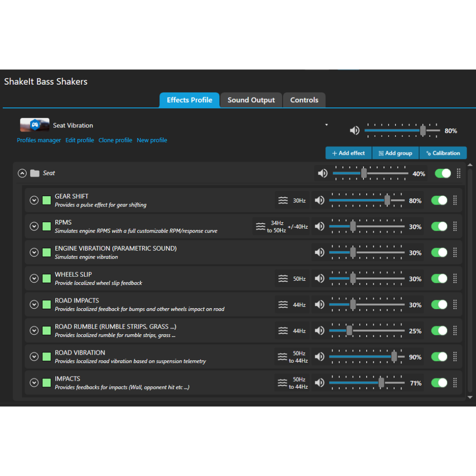Mute the Seat group speaker icon
Screen dimensions: 476x476
(x=323, y=173)
